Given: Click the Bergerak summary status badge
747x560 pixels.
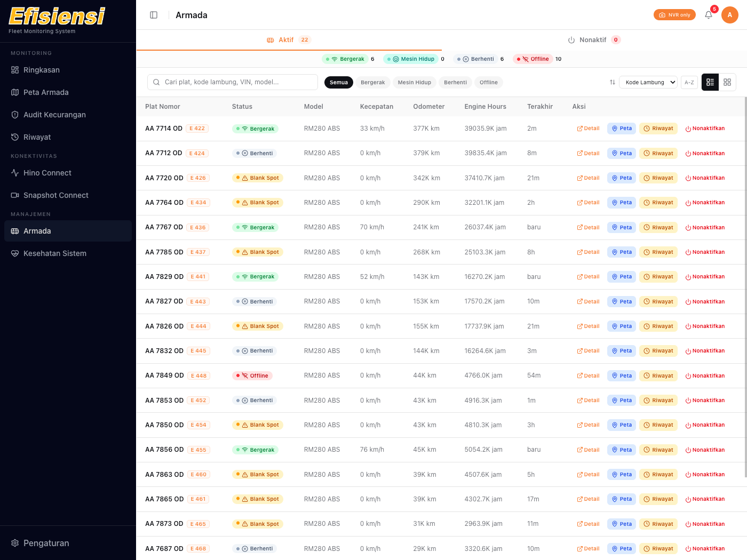Looking at the screenshot, I should point(345,59).
